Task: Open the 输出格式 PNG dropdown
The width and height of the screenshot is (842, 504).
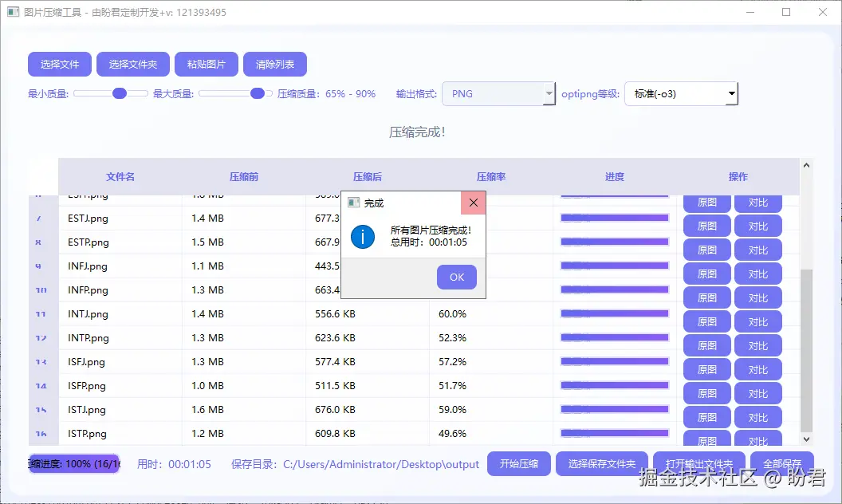Action: [x=498, y=94]
